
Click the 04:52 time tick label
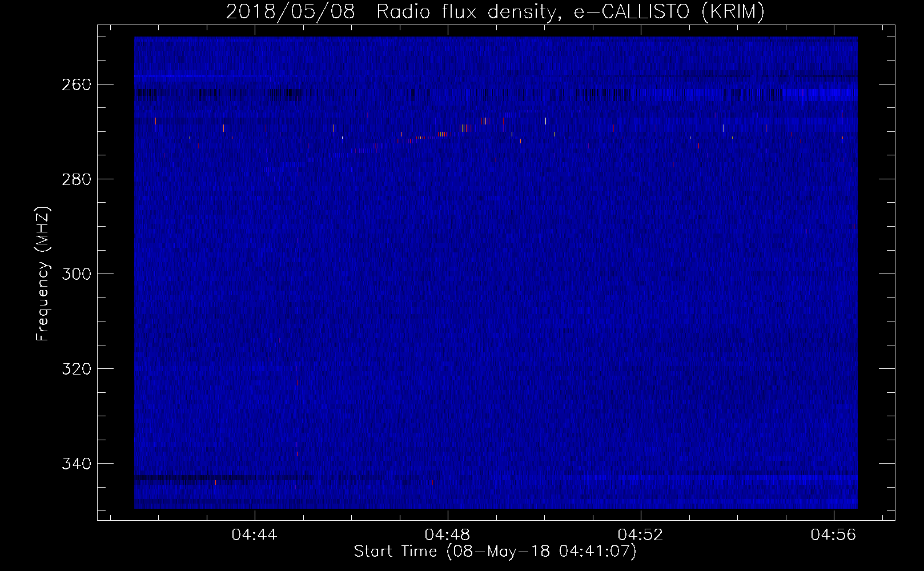pos(641,535)
